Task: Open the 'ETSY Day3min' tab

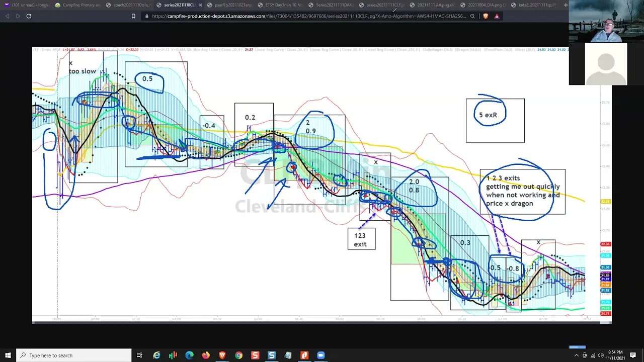Action: click(x=280, y=5)
